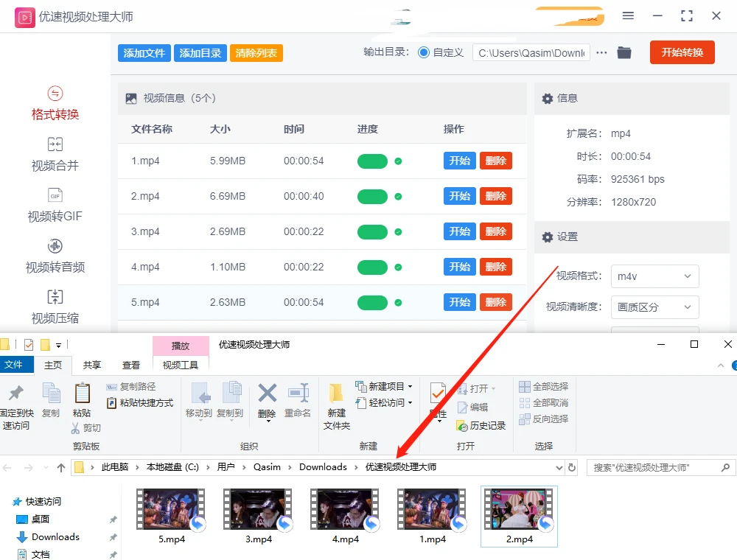Expand the 新建项目 dropdown in Explorer

pos(410,387)
